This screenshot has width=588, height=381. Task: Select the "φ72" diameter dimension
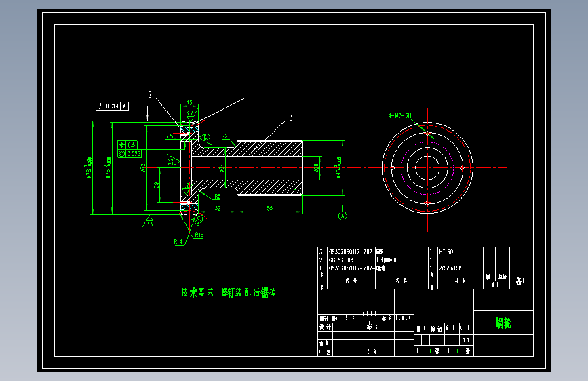(143, 167)
